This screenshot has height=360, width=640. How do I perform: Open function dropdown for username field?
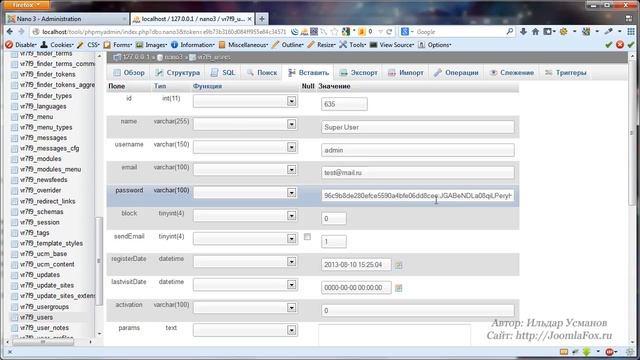click(x=245, y=147)
